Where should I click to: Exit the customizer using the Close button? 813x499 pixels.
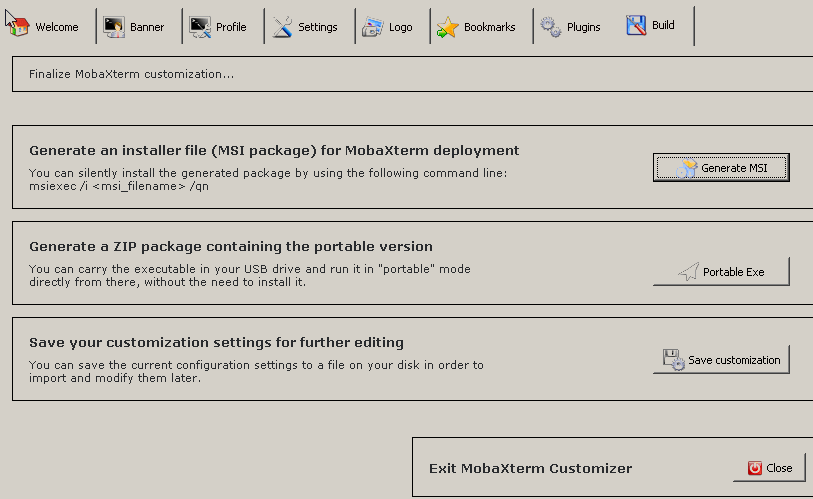click(x=768, y=468)
